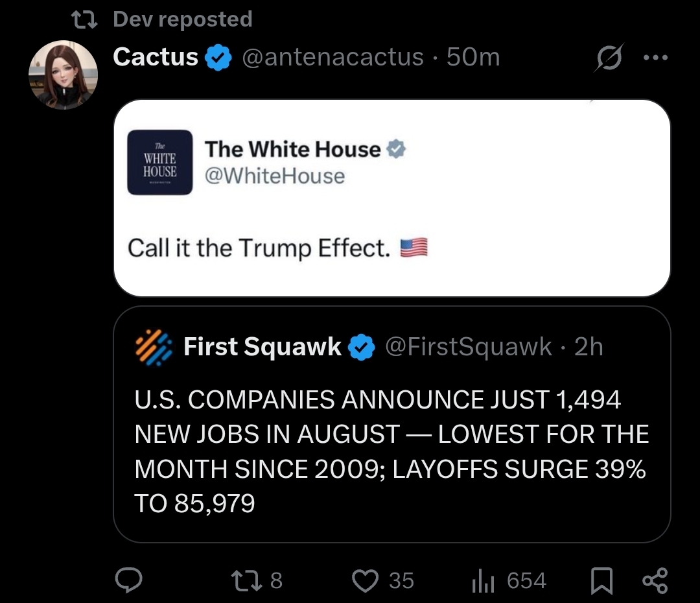The height and width of the screenshot is (603, 700).
Task: Open First Squawk display name
Action: pyautogui.click(x=262, y=347)
